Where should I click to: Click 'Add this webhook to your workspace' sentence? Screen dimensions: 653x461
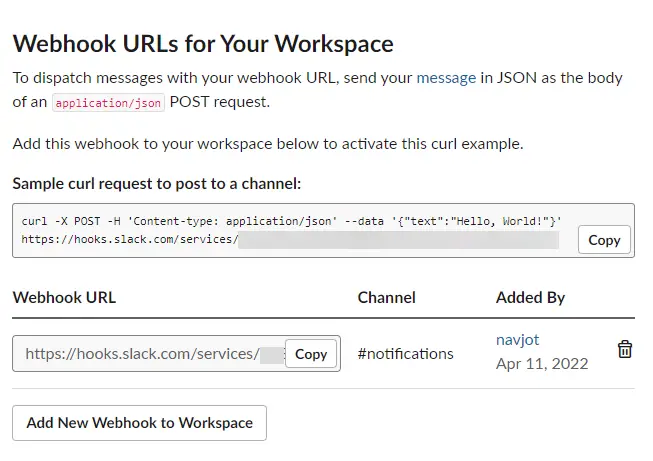tap(268, 144)
